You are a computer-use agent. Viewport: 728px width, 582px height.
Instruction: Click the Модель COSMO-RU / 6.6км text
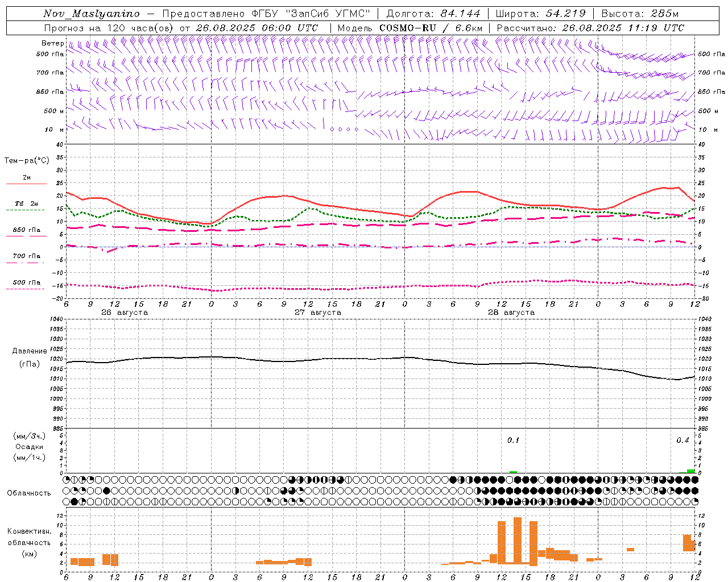410,28
